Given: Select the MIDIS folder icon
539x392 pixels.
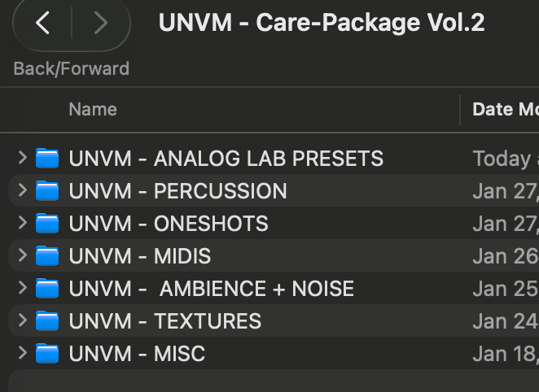Looking at the screenshot, I should (x=48, y=256).
